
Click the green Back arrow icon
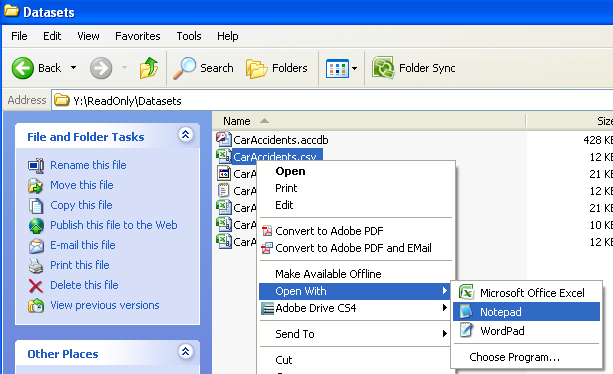(22, 68)
